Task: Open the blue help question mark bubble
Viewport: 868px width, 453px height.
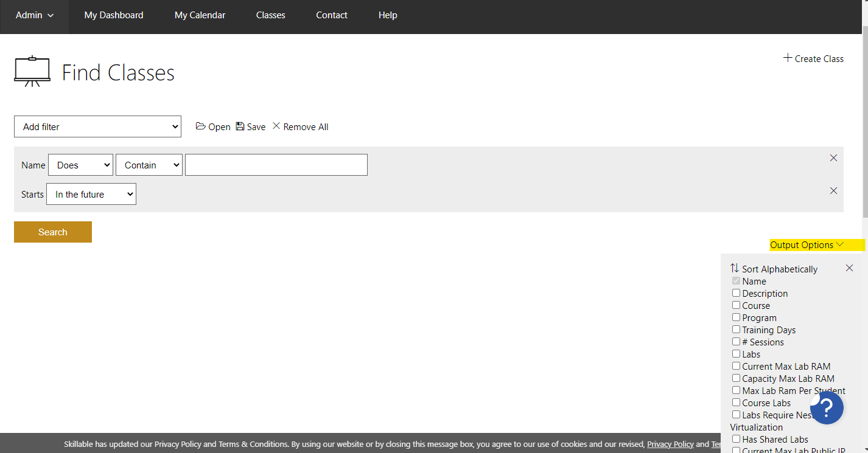Action: [827, 407]
